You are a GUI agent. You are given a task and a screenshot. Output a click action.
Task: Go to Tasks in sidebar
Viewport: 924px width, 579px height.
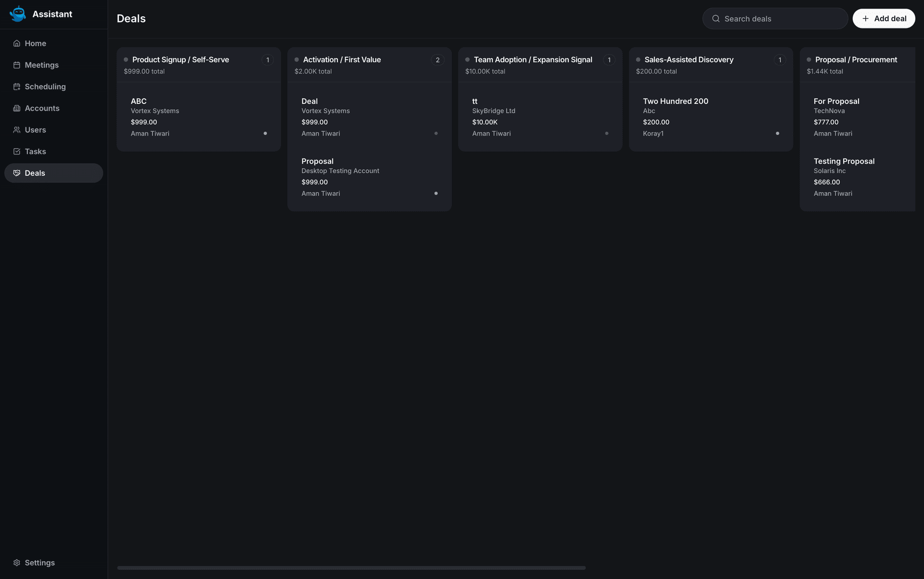click(x=54, y=152)
